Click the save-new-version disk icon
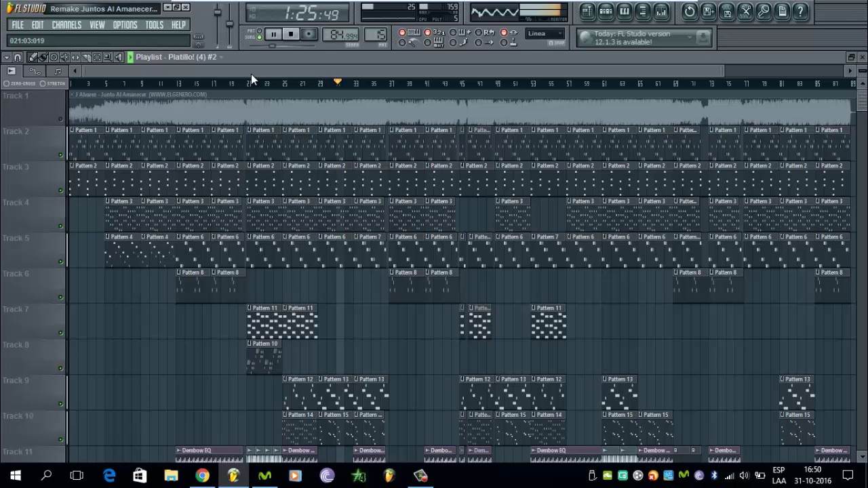Image resolution: width=868 pixels, height=488 pixels. [x=708, y=12]
